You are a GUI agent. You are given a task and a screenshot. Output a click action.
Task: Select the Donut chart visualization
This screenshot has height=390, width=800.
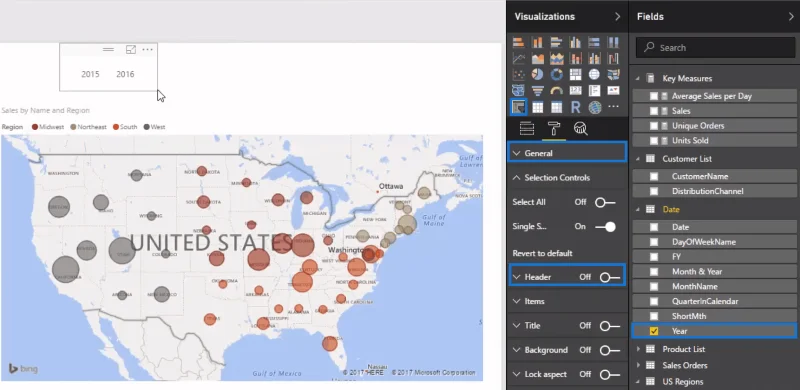[x=556, y=75]
